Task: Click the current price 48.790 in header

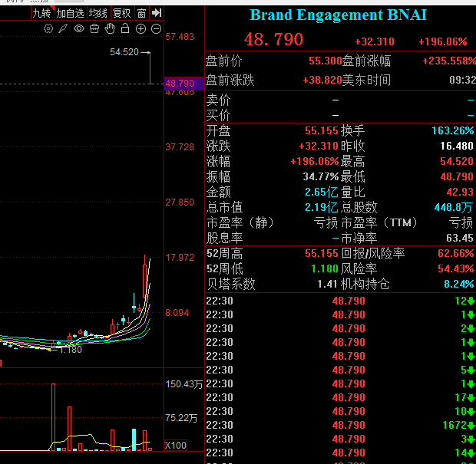Action: [273, 39]
